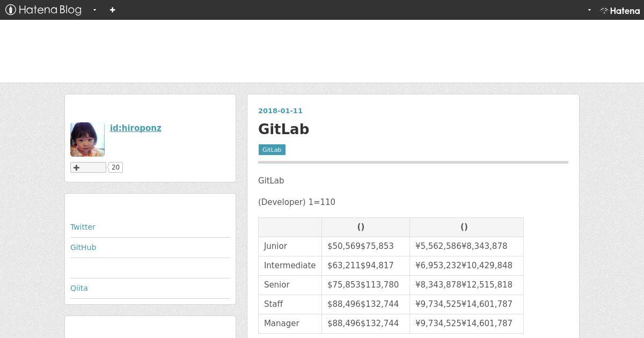Click the Hatena logo at top right
The width and height of the screenshot is (644, 338).
click(x=620, y=10)
